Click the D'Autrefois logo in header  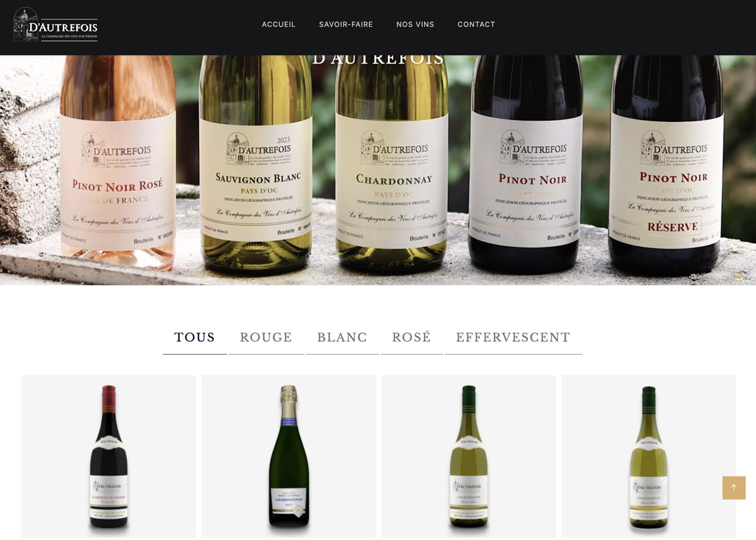tap(55, 25)
